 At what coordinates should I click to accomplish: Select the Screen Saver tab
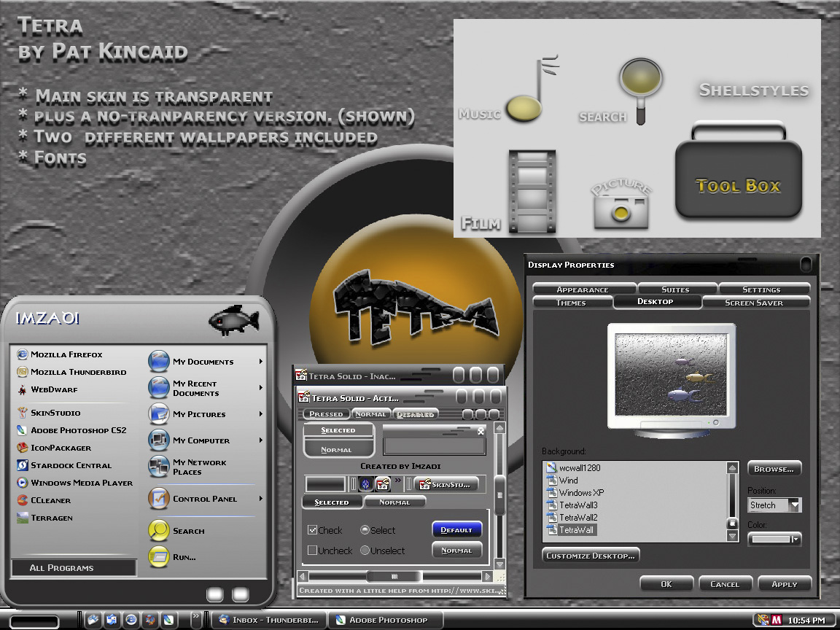click(x=755, y=303)
